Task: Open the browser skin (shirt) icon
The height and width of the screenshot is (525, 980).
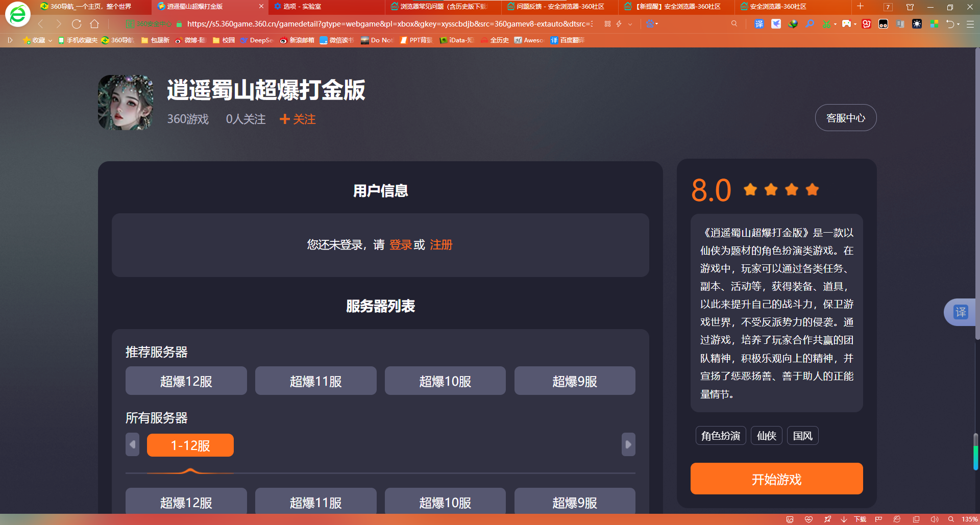Action: point(910,7)
